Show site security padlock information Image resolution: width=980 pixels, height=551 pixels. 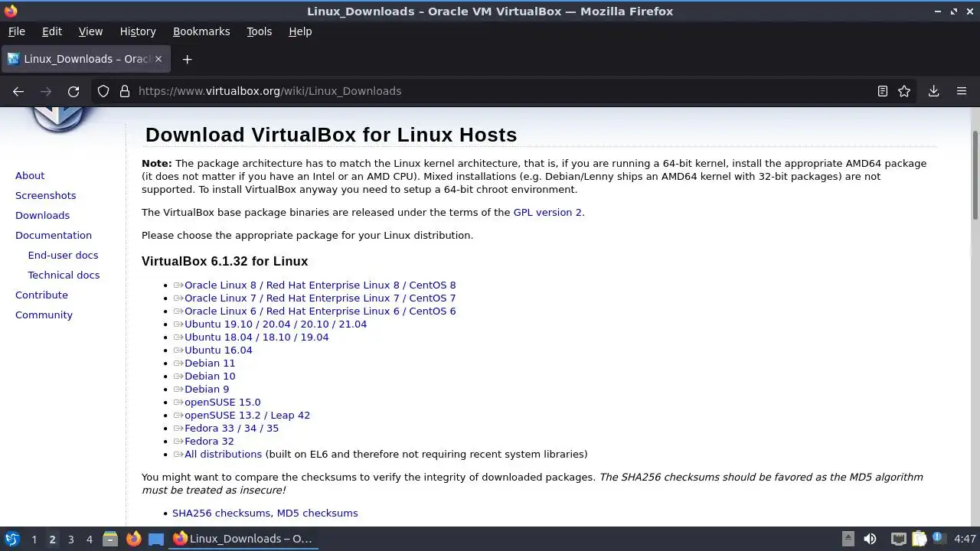pyautogui.click(x=125, y=91)
